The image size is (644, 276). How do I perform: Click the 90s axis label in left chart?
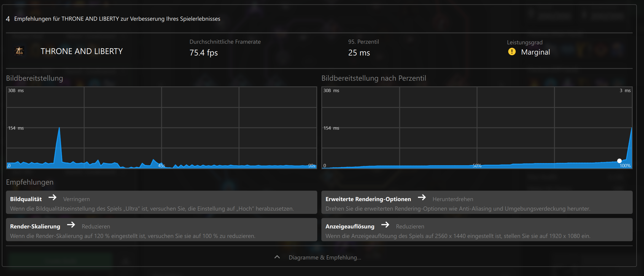pos(312,166)
